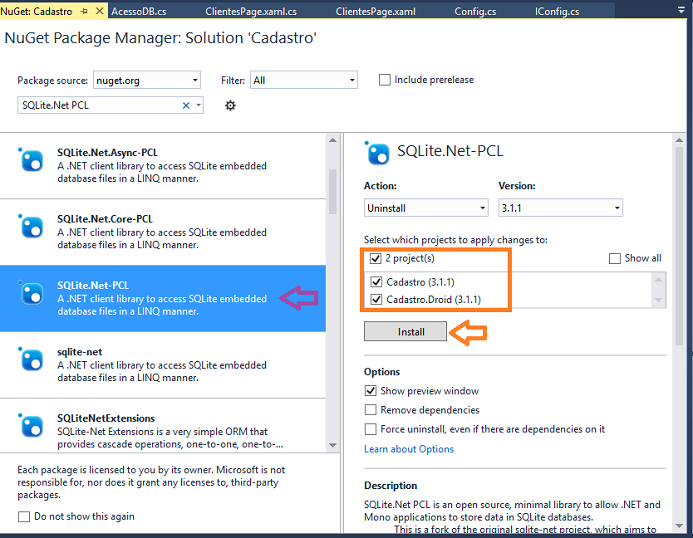Clear the SQLite.Net PCL search text
The width and height of the screenshot is (693, 538).
(x=186, y=105)
